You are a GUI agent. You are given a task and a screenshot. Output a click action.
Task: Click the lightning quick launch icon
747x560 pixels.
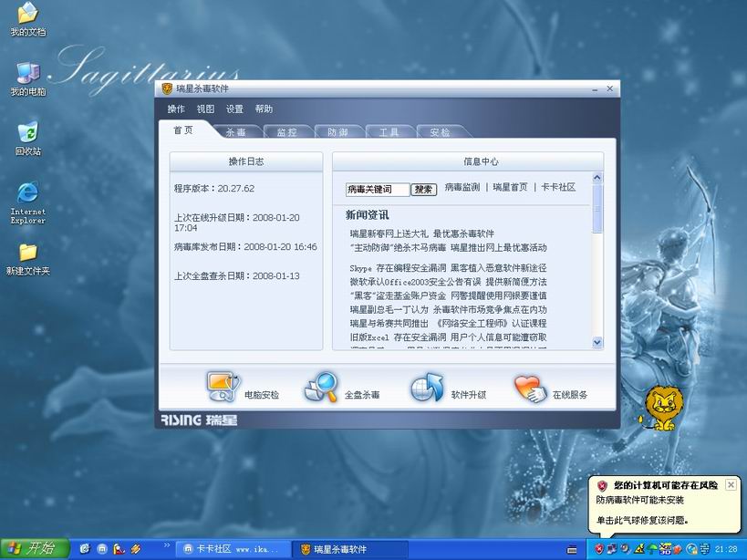click(136, 549)
